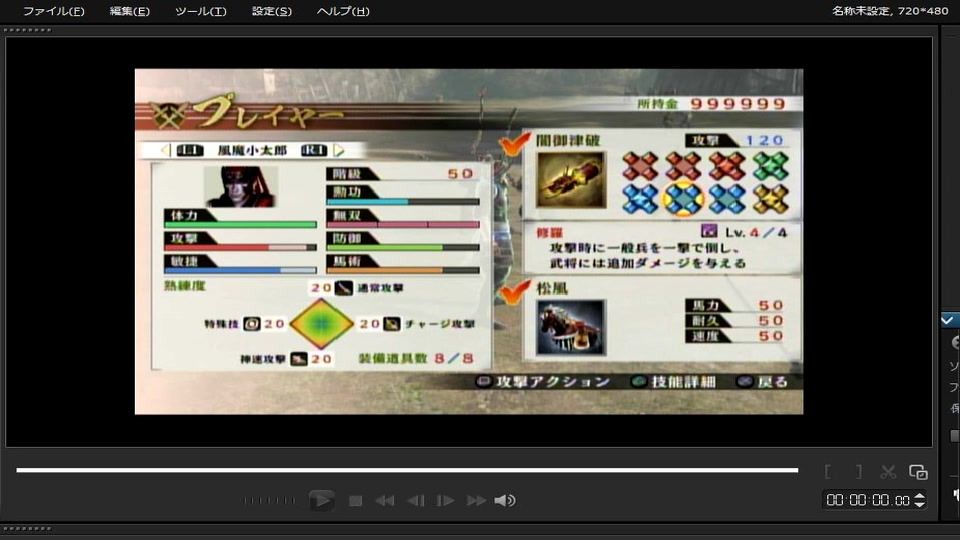960x540 pixels.
Task: Jump to the end with fast-forward icon
Action: coord(476,501)
